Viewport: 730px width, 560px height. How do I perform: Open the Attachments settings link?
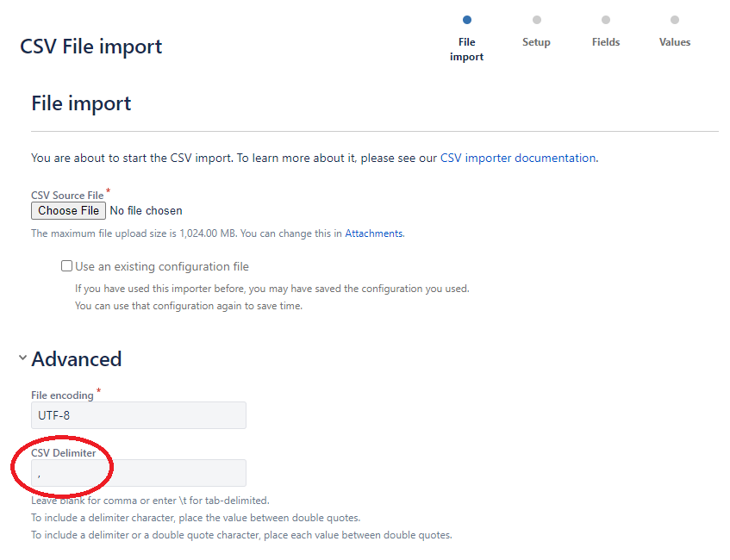[x=373, y=233]
